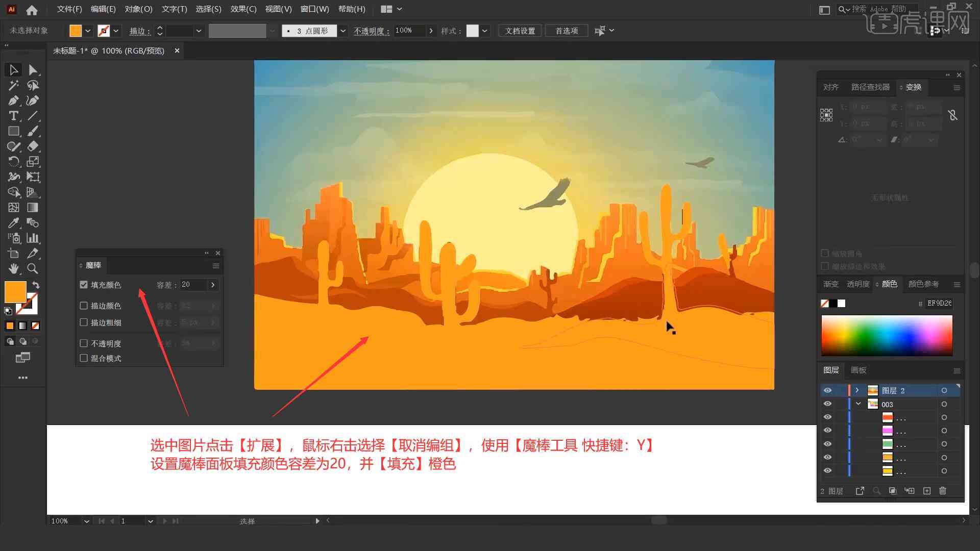Expand 图层 2 in layers panel
Screen dimensions: 980x551
pos(856,390)
